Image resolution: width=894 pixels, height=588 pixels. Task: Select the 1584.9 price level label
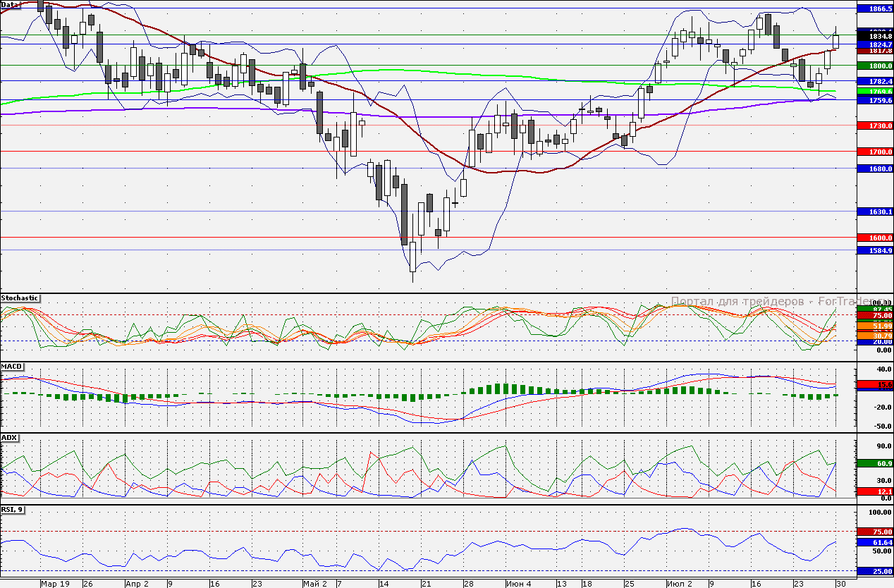tap(875, 250)
